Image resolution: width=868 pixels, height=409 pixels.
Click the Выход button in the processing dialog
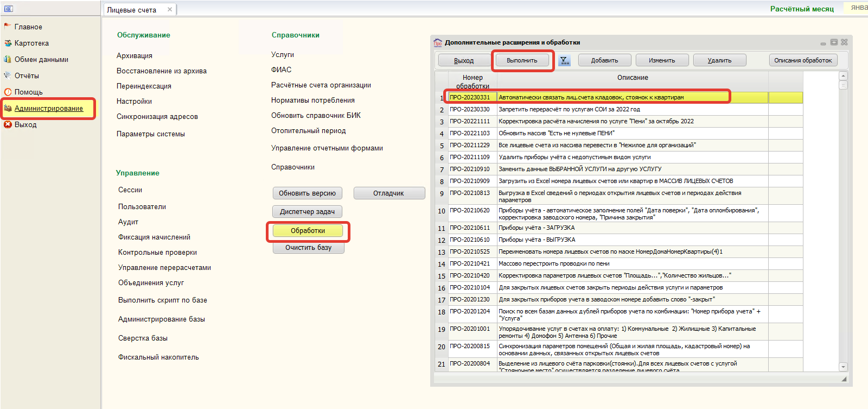coord(464,60)
